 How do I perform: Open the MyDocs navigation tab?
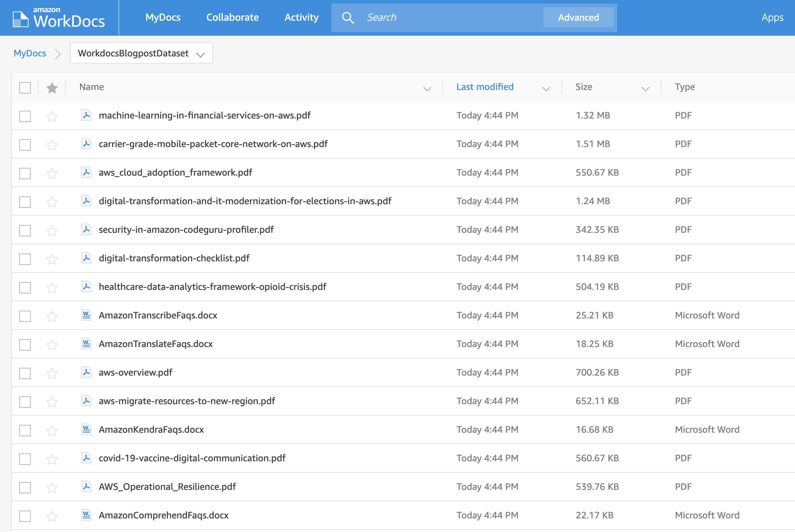click(x=163, y=17)
